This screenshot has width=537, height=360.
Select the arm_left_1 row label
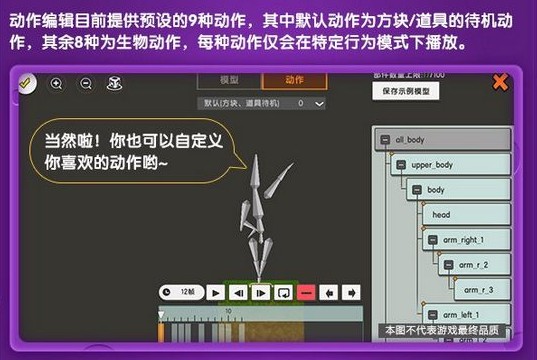coord(461,314)
